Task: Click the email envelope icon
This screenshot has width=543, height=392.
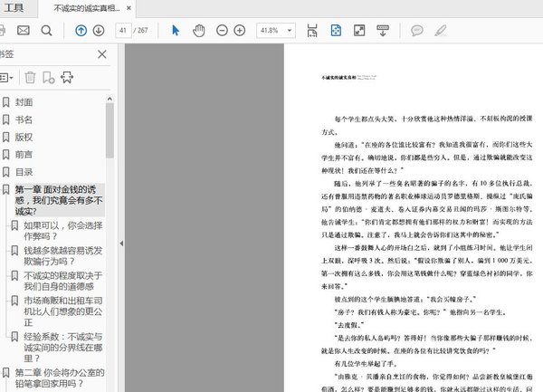Action: [x=24, y=31]
